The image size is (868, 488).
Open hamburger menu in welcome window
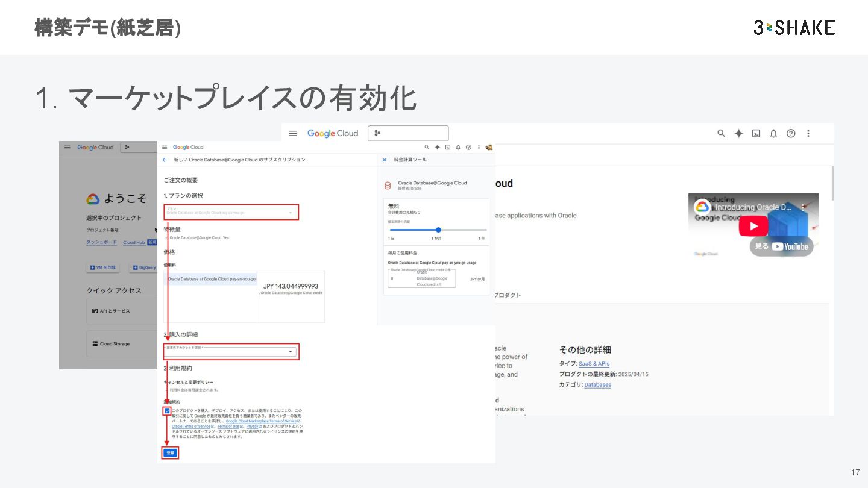pos(68,147)
